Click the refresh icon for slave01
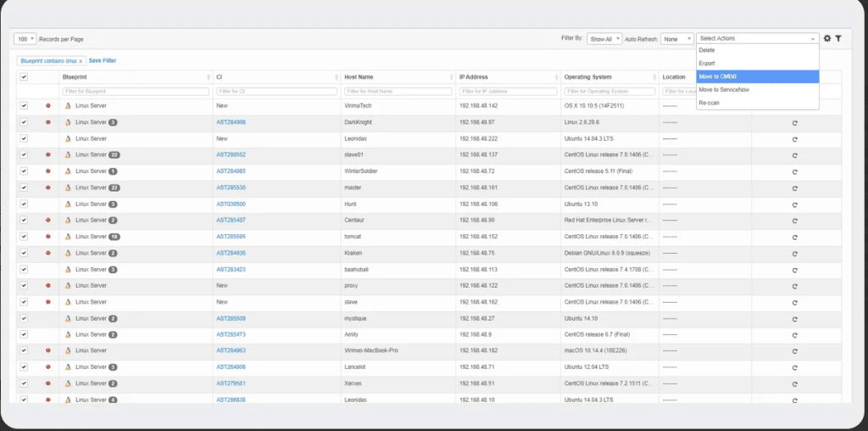This screenshot has height=431, width=868. [x=794, y=155]
